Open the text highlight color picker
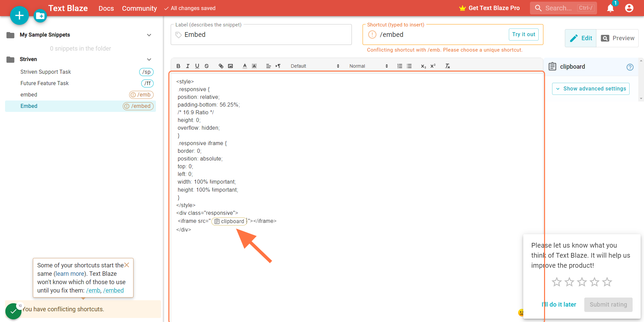The width and height of the screenshot is (644, 322). click(254, 66)
